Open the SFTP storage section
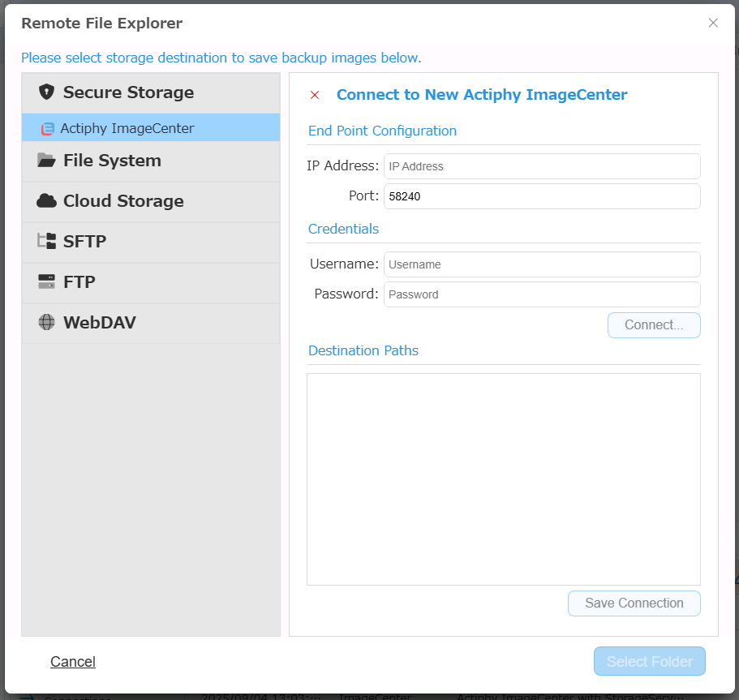739x700 pixels. coord(84,242)
